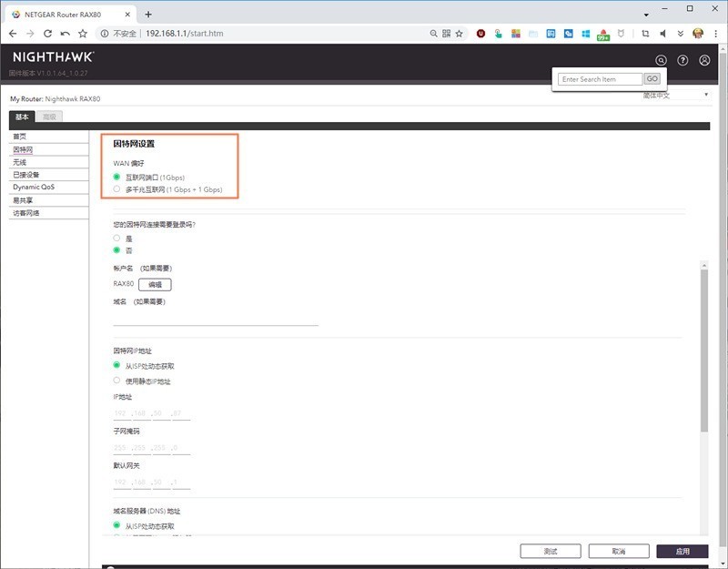Select 多千兆互联网 (1 Gbps + 1 Gbps) option
The width and height of the screenshot is (728, 569).
point(116,189)
